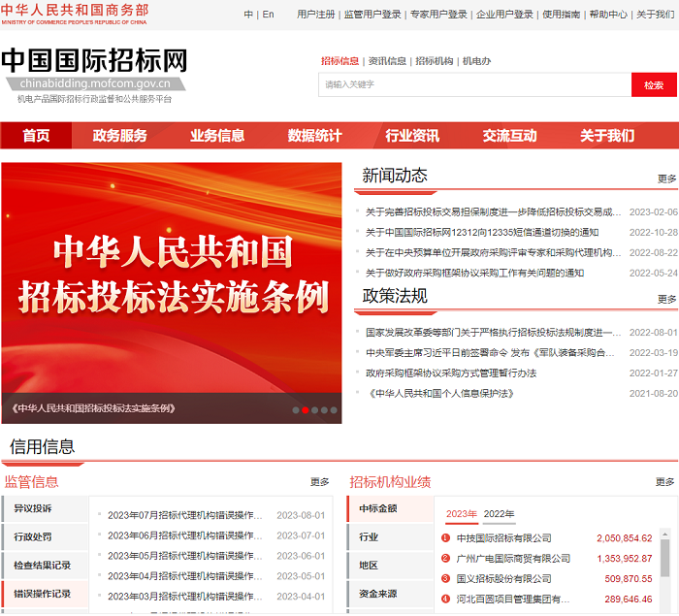Open 关于我们 link in top bar
Screen dimensions: 679x616
pyautogui.click(x=655, y=15)
